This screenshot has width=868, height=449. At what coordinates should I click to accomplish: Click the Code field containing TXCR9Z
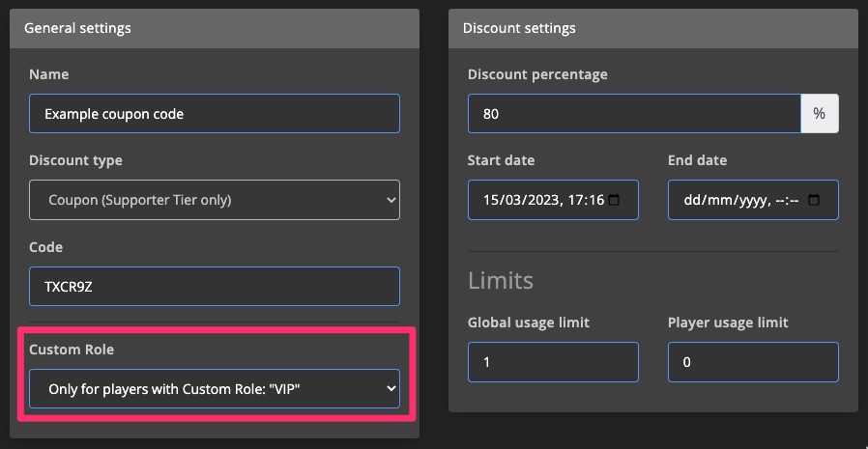215,287
